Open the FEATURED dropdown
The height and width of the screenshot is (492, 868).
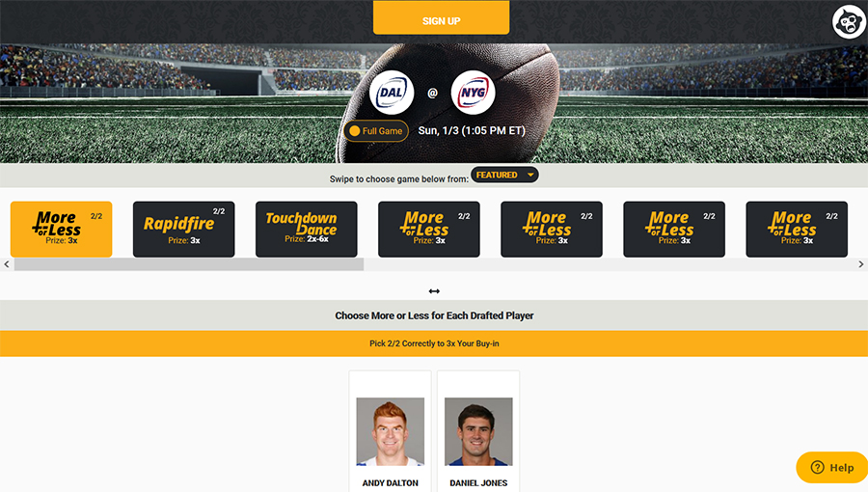(x=504, y=175)
